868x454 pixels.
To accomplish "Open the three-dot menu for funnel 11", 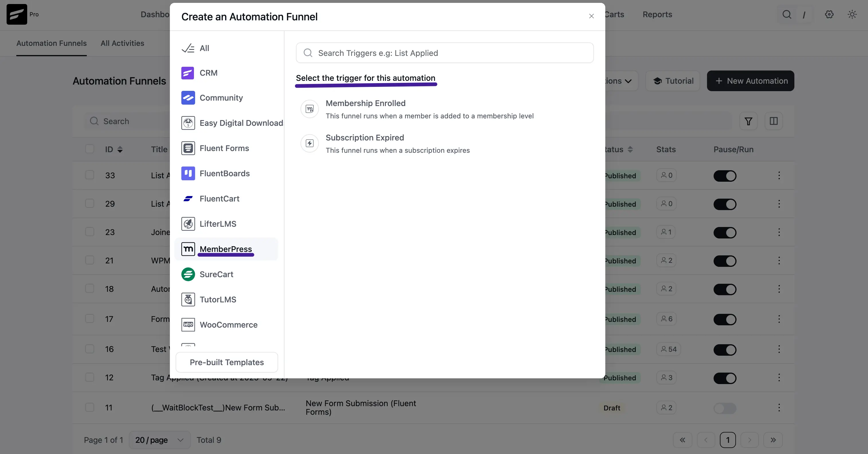I will (779, 408).
